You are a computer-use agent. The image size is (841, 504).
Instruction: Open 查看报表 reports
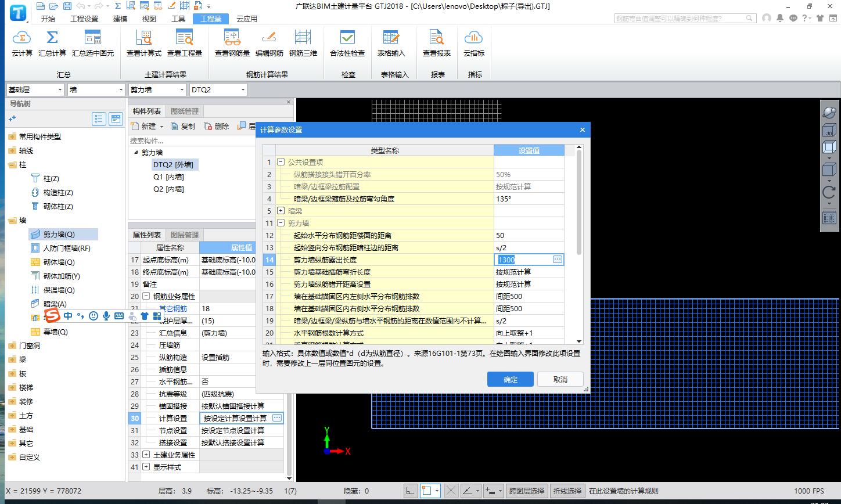tap(437, 44)
